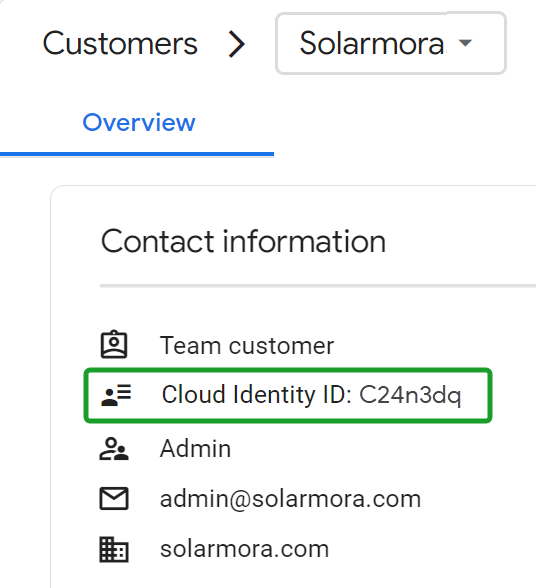Image resolution: width=536 pixels, height=588 pixels.
Task: Click the Team customer label
Action: 247,345
